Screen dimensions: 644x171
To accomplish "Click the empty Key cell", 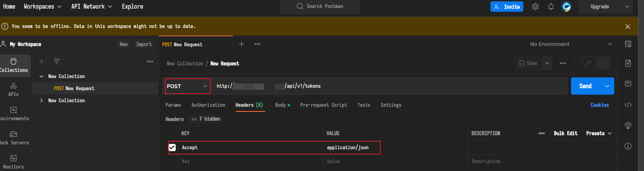I will [x=250, y=161].
